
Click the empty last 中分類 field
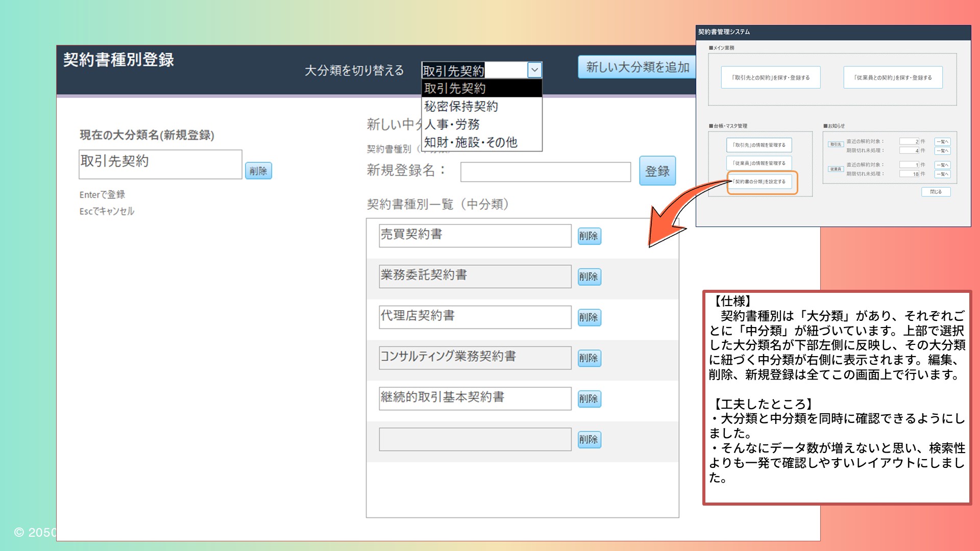[x=475, y=439]
